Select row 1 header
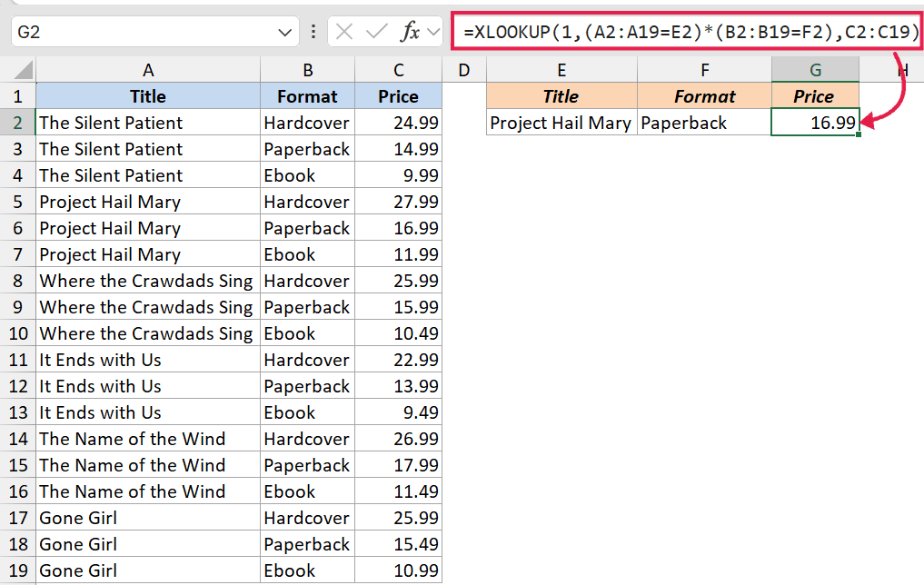This screenshot has width=924, height=585. point(17,96)
